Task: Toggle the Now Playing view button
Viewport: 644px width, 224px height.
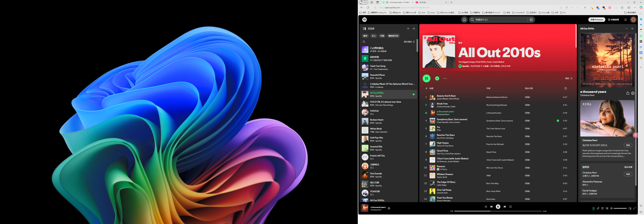Action: click(x=594, y=208)
